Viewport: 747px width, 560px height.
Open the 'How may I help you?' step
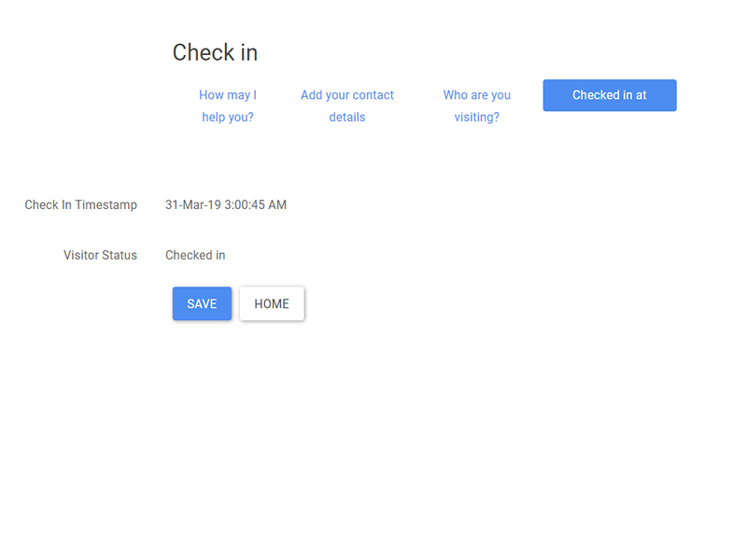point(228,106)
